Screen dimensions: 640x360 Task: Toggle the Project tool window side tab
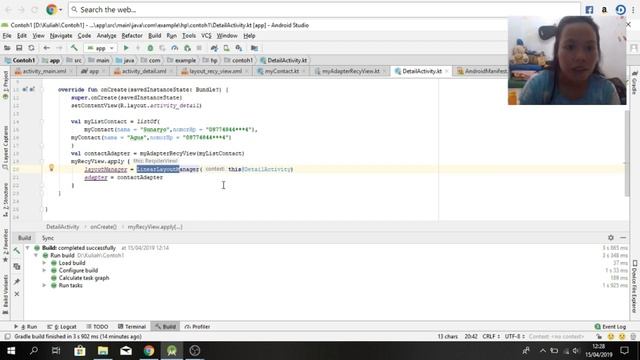point(5,85)
